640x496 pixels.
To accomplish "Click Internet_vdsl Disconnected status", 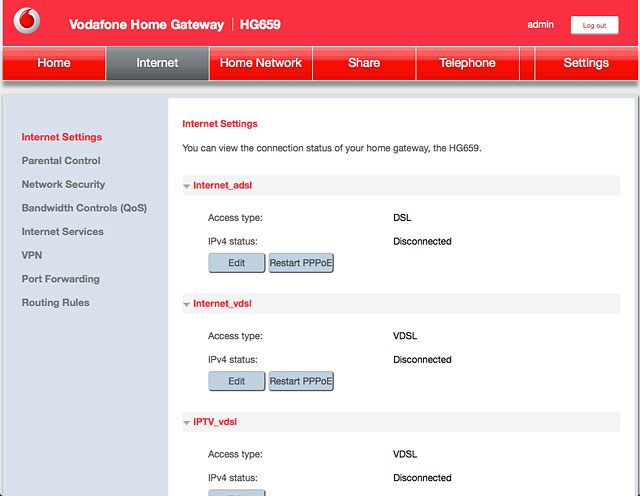I will (422, 360).
